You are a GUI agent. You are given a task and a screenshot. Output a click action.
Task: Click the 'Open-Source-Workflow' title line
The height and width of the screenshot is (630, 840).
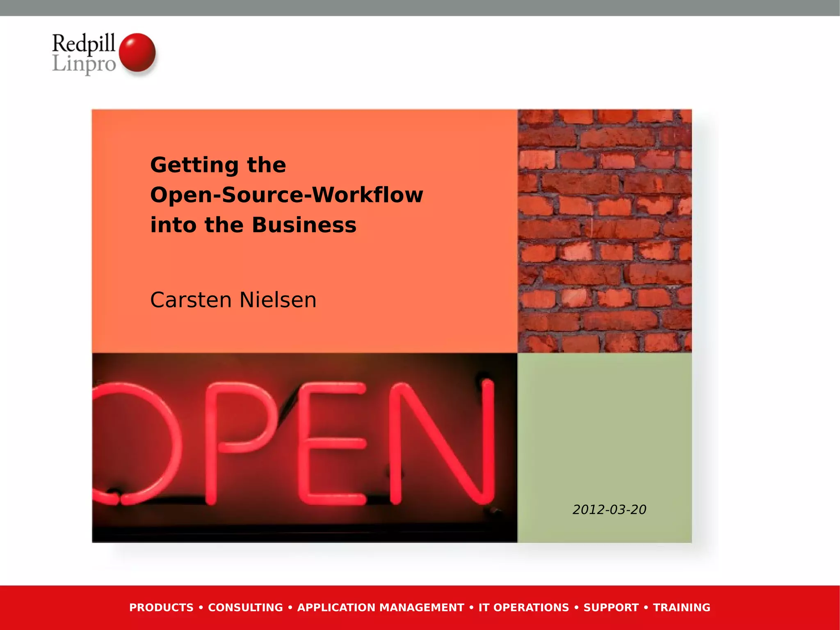coord(286,195)
